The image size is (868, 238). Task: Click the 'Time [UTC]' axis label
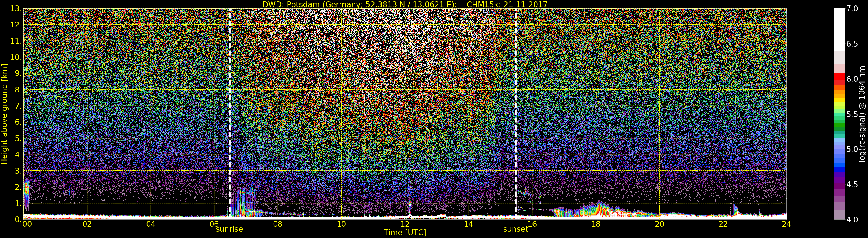[x=405, y=233]
